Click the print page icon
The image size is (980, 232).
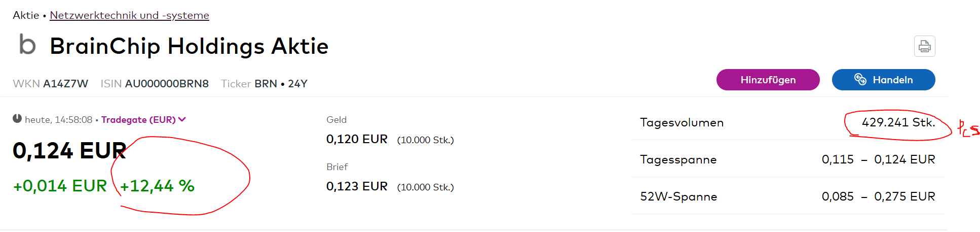pyautogui.click(x=924, y=46)
